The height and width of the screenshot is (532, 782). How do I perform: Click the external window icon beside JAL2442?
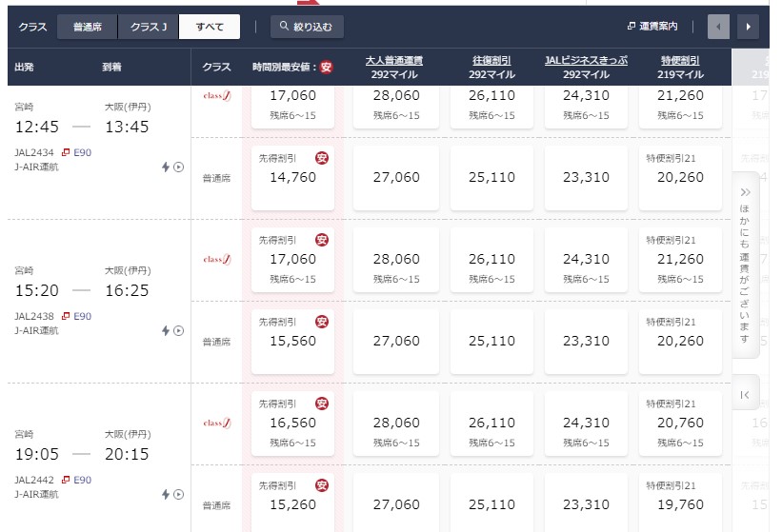coord(66,480)
